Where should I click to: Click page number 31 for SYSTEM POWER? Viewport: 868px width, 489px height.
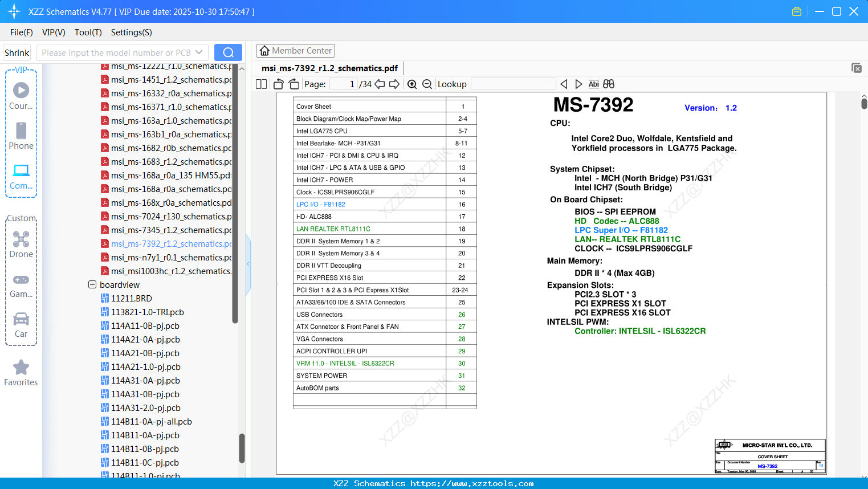point(462,376)
